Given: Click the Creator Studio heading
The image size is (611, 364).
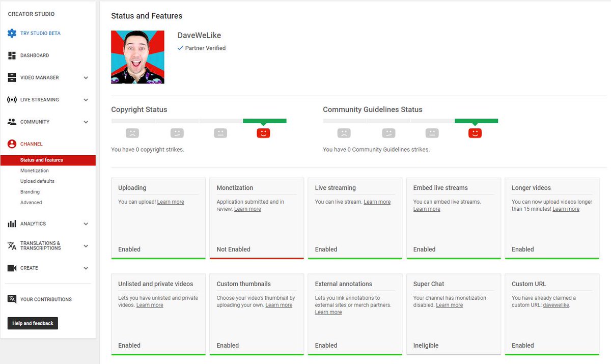Looking at the screenshot, I should (31, 14).
